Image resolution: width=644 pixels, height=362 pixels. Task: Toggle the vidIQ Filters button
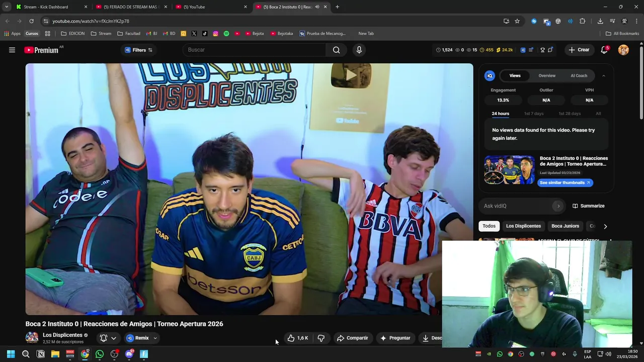click(138, 50)
